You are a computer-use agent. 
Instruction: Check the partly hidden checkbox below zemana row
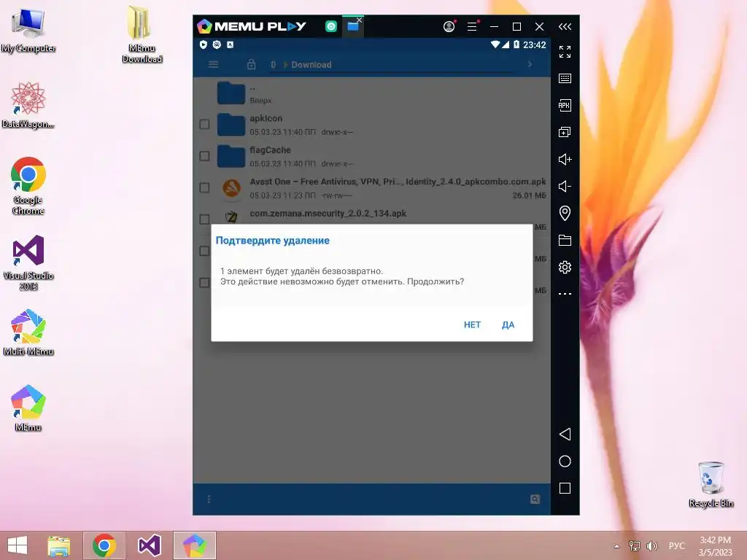tap(204, 251)
